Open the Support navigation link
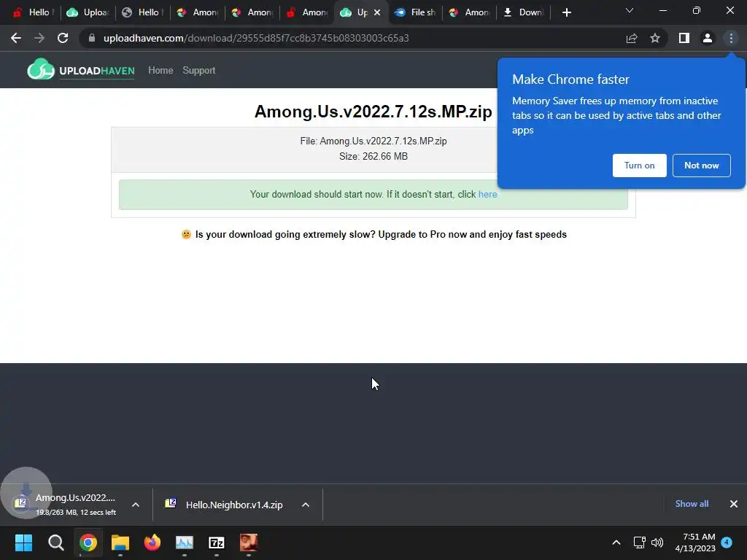 [199, 71]
